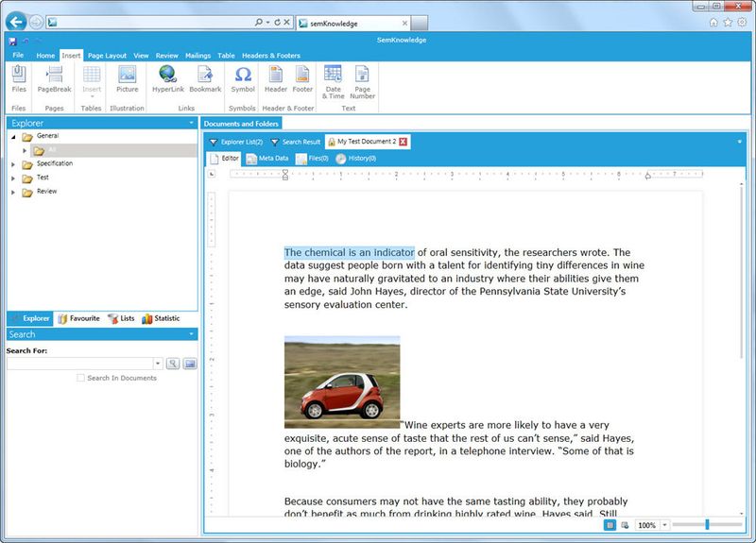Open the Page Layout ribbon tab
Screen dimensions: 756x543
[107, 56]
